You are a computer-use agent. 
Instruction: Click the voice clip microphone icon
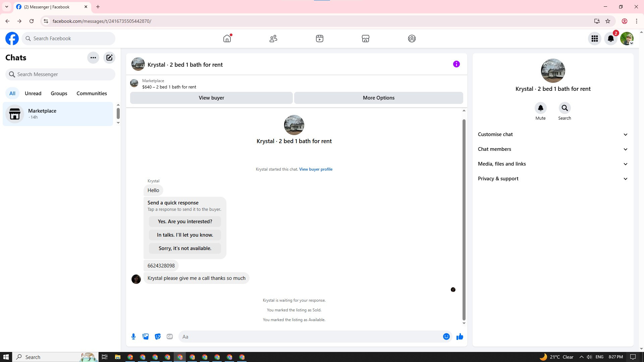133,337
